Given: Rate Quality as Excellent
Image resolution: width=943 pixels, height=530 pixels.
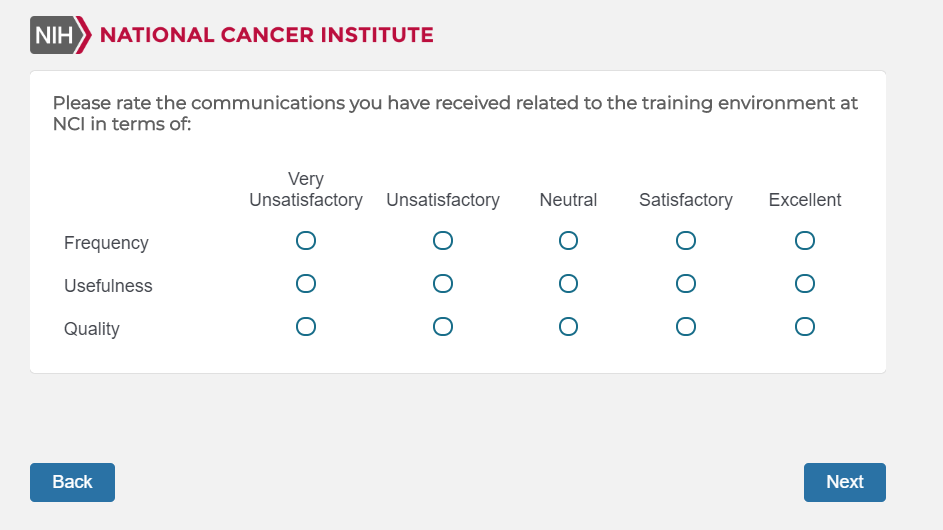Looking at the screenshot, I should (x=805, y=327).
